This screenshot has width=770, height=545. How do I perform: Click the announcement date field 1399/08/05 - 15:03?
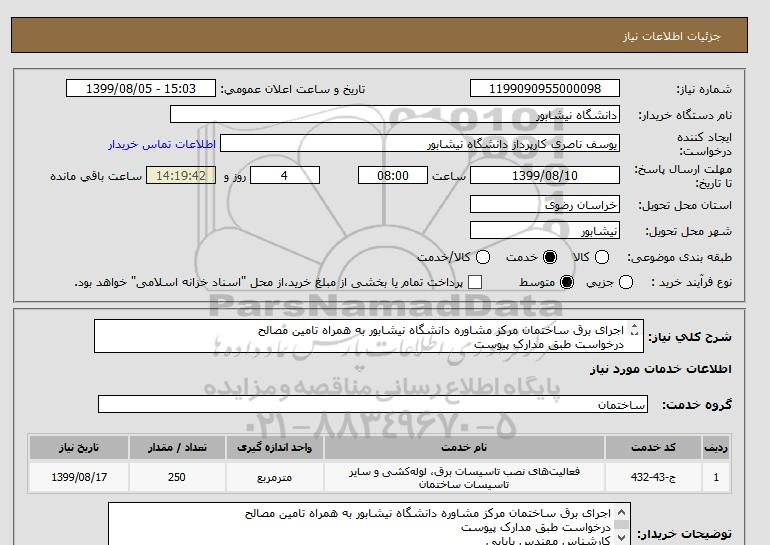[141, 88]
